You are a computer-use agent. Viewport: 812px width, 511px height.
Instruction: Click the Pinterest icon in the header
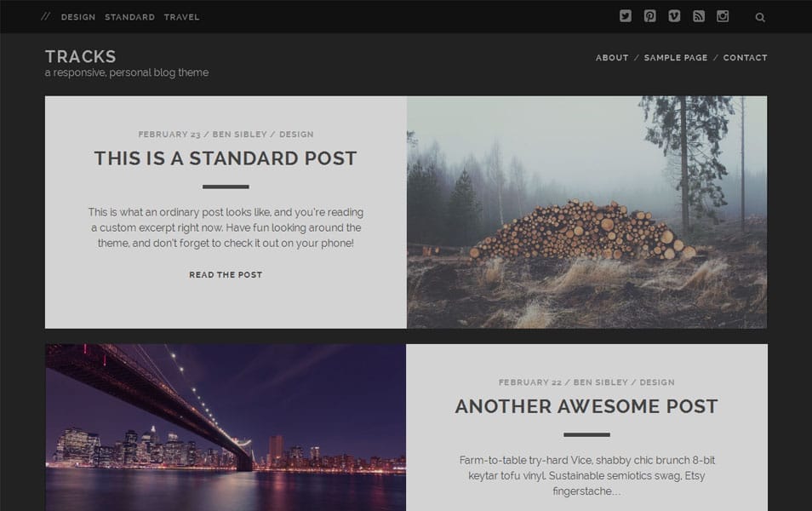pyautogui.click(x=649, y=16)
